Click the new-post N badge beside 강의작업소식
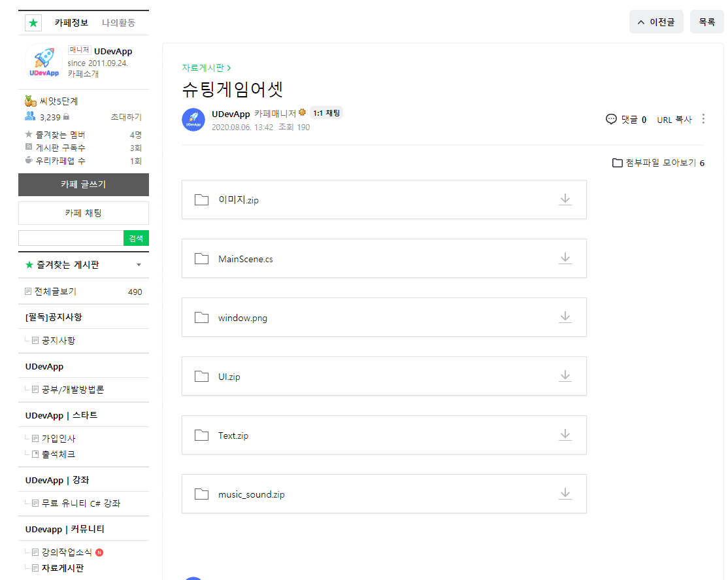The height and width of the screenshot is (580, 728). tap(99, 552)
